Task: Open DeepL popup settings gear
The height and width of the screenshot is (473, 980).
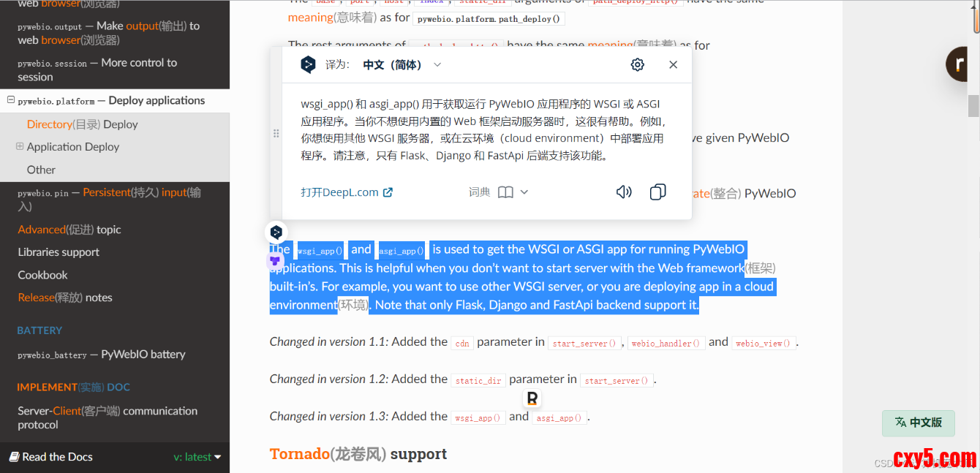Action: pos(637,64)
